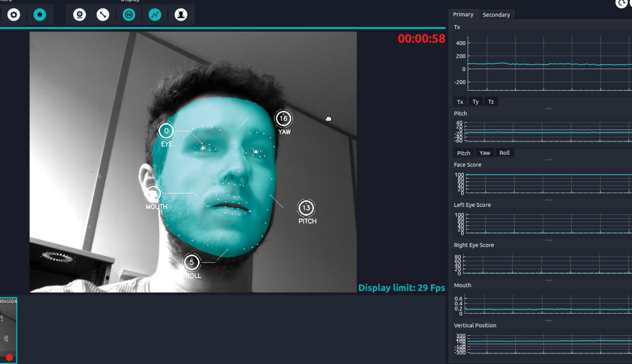Click the EYE indicator circle showing 0
This screenshot has width=632, height=364.
[x=166, y=131]
